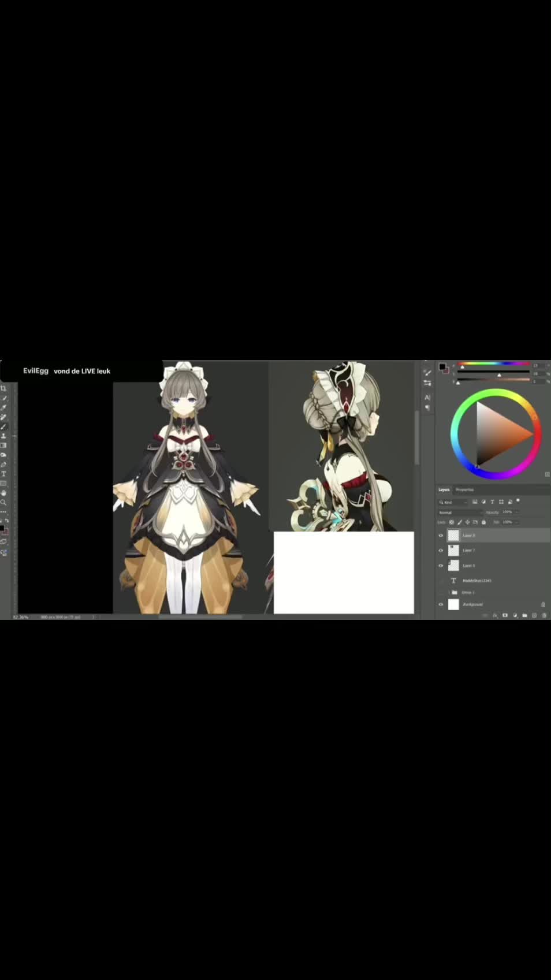Show the text layer visibility
This screenshot has width=551, height=980.
pyautogui.click(x=441, y=581)
